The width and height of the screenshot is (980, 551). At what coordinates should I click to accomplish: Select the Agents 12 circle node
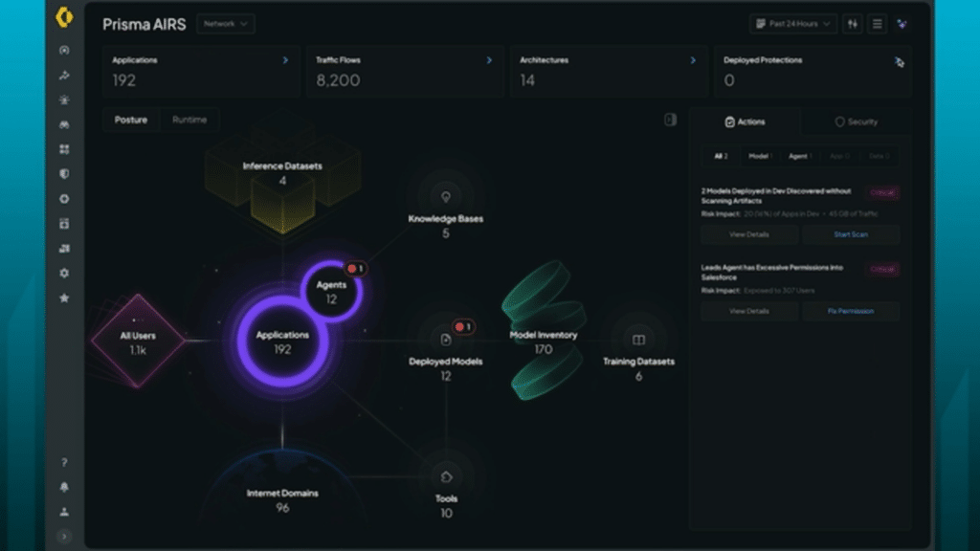(x=331, y=292)
